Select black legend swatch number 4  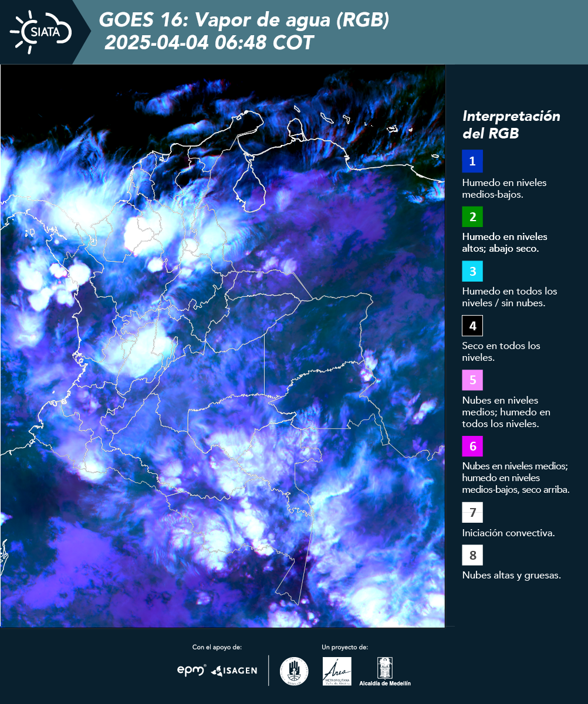click(472, 326)
